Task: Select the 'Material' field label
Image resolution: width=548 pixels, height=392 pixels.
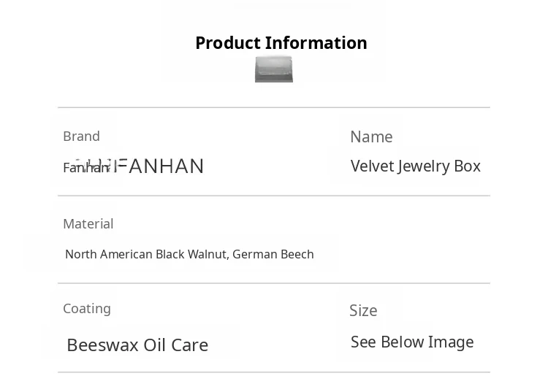Action: point(88,224)
